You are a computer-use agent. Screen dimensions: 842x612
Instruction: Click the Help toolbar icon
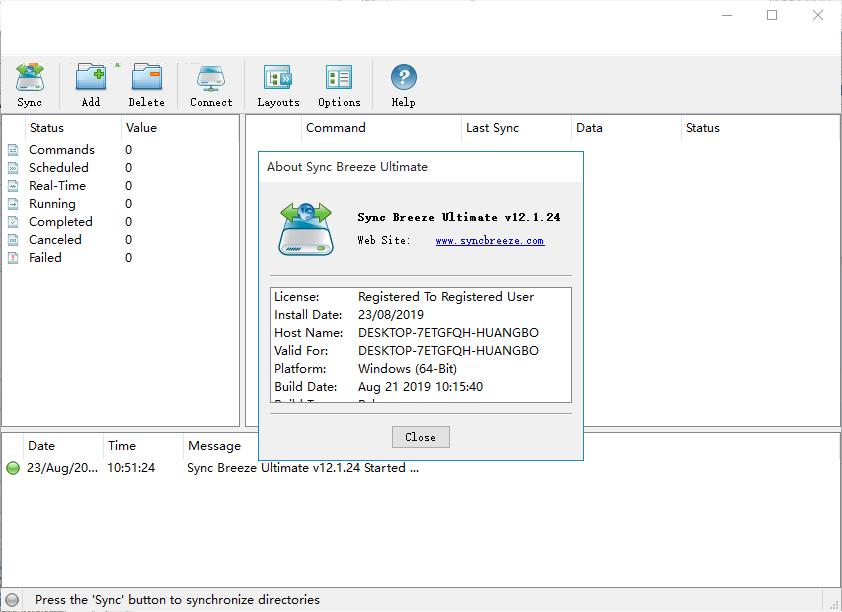403,84
